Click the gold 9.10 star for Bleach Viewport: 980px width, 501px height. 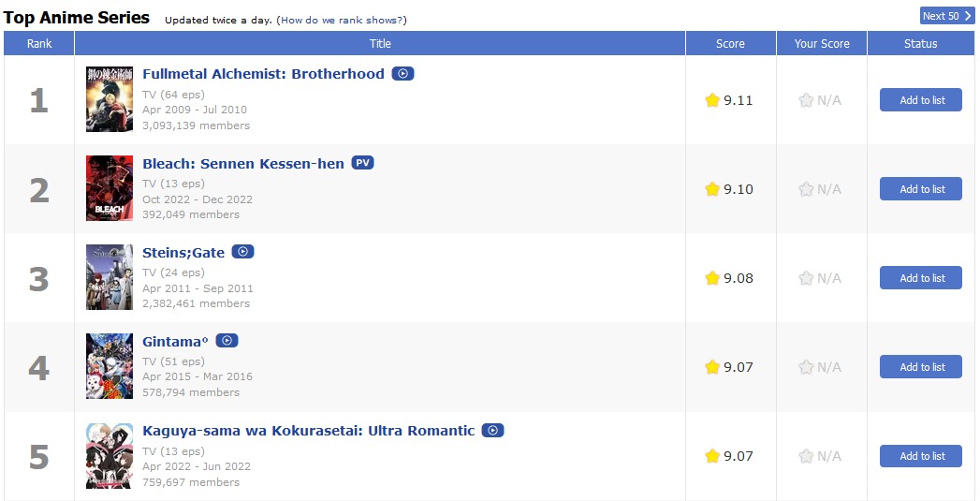pos(712,189)
